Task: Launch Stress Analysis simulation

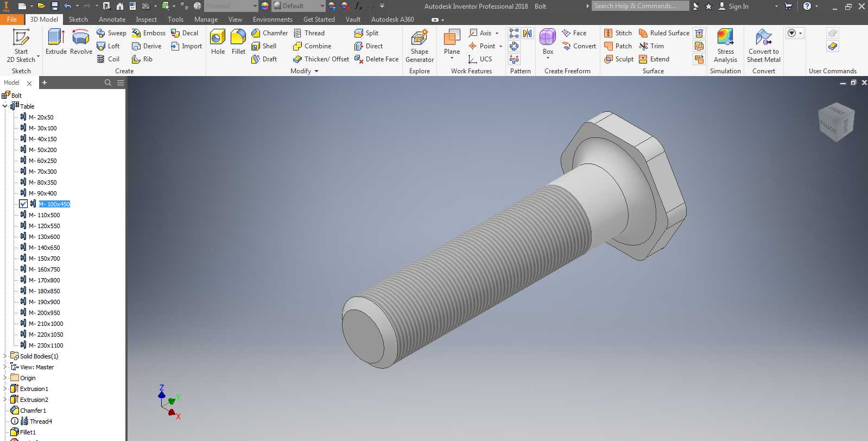Action: [x=725, y=46]
